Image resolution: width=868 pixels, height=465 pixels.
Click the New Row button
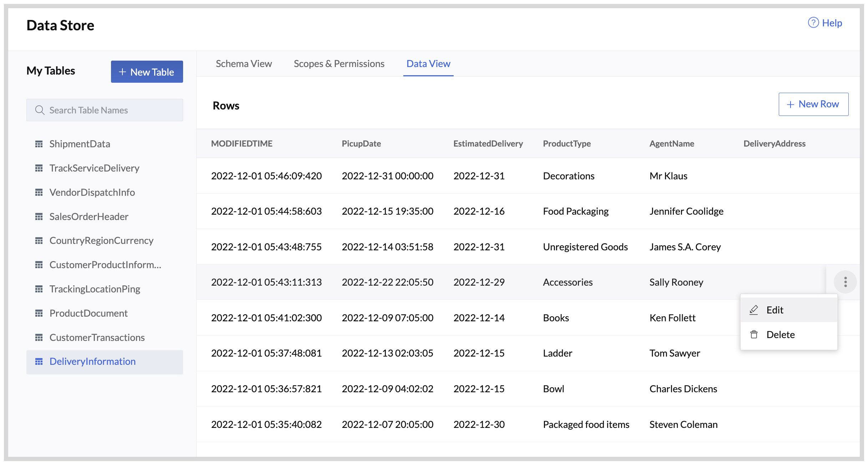coord(813,104)
